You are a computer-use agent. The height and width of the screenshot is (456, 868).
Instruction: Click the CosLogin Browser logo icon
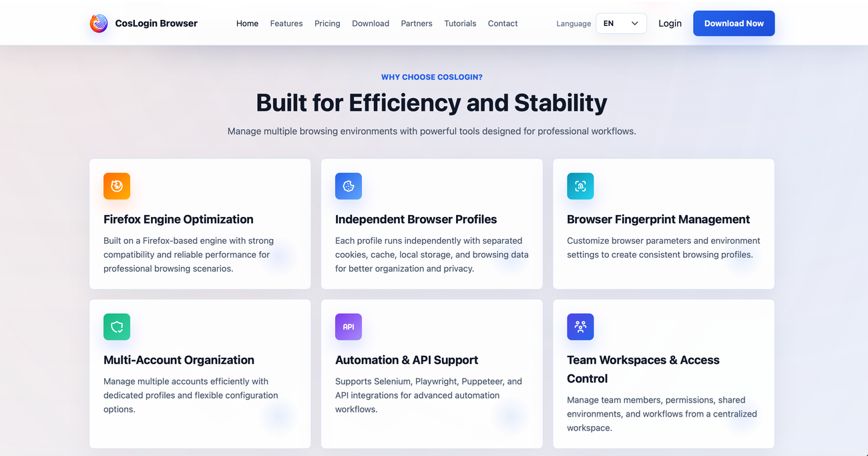(x=99, y=23)
